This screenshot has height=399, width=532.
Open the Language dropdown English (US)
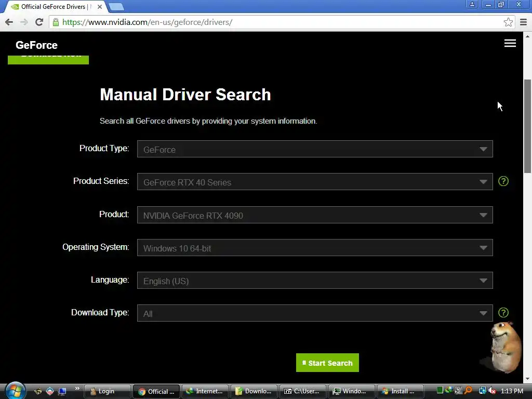tap(315, 281)
